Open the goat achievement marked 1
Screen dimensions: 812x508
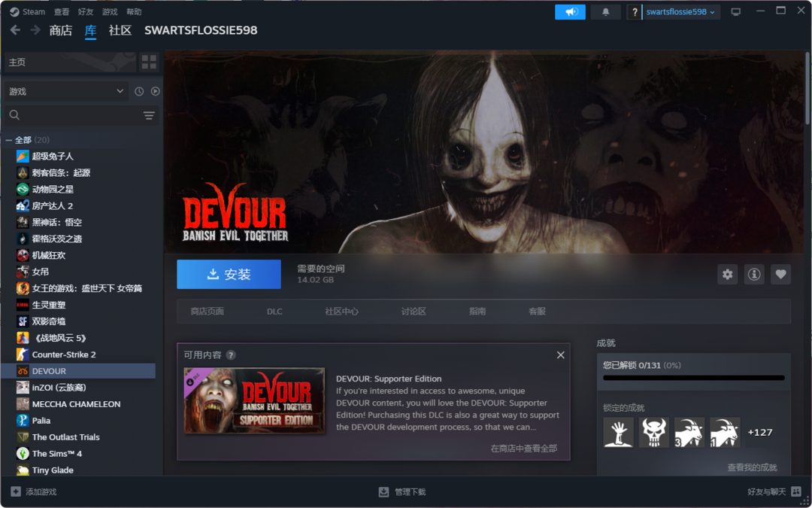[725, 432]
